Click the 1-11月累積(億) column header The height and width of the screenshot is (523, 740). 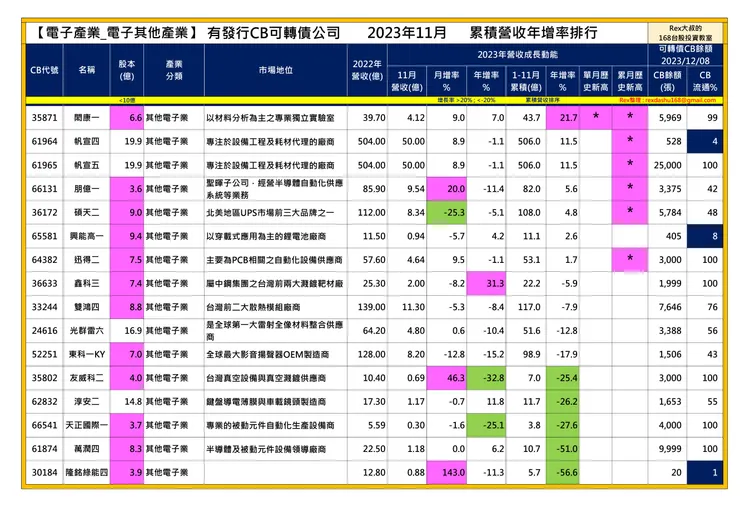click(526, 81)
